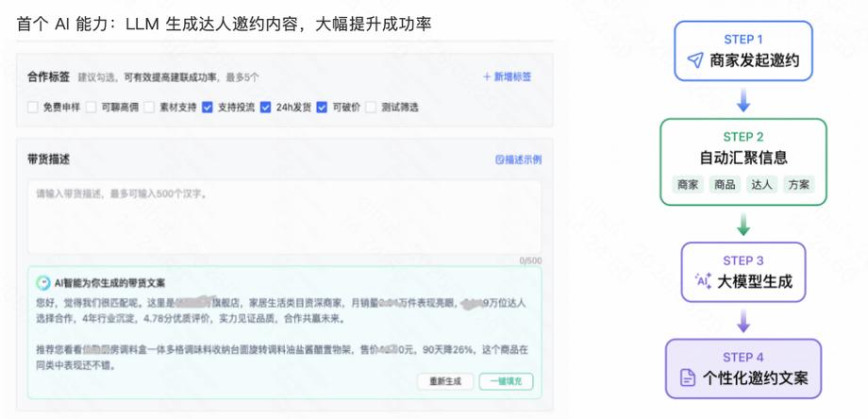
Task: Click the document icon in STEP 4
Action: coord(688,378)
